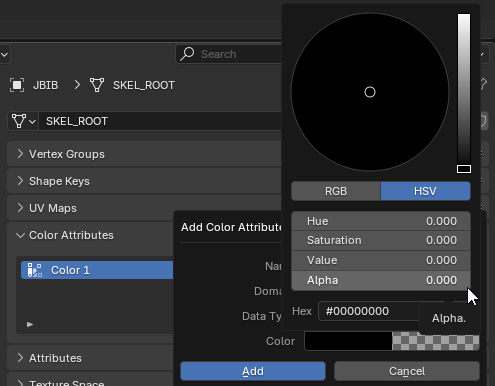Switch color picker to RGB mode
495x386 pixels.
[x=336, y=191]
